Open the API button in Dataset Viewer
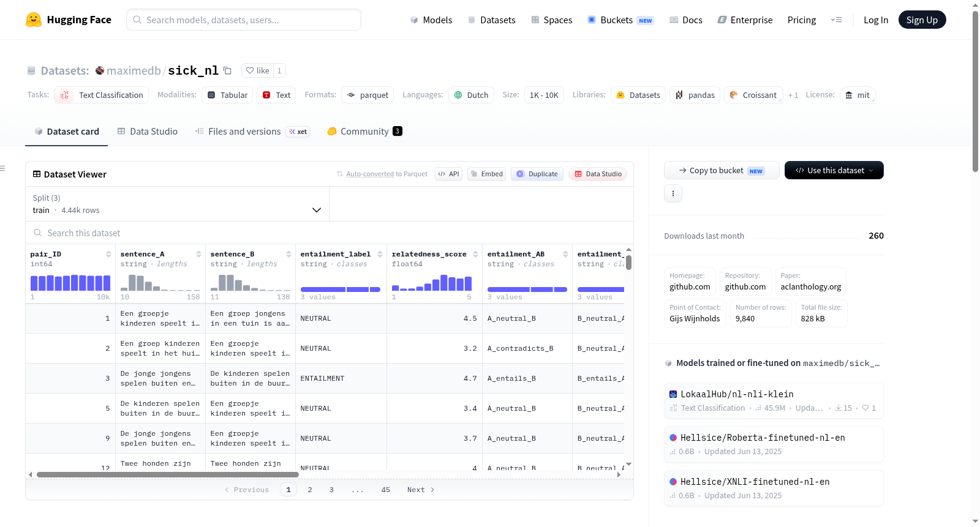The width and height of the screenshot is (980, 527). coord(448,174)
